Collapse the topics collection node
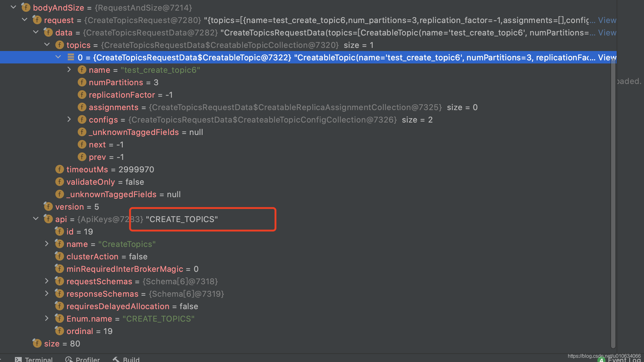 [47, 44]
